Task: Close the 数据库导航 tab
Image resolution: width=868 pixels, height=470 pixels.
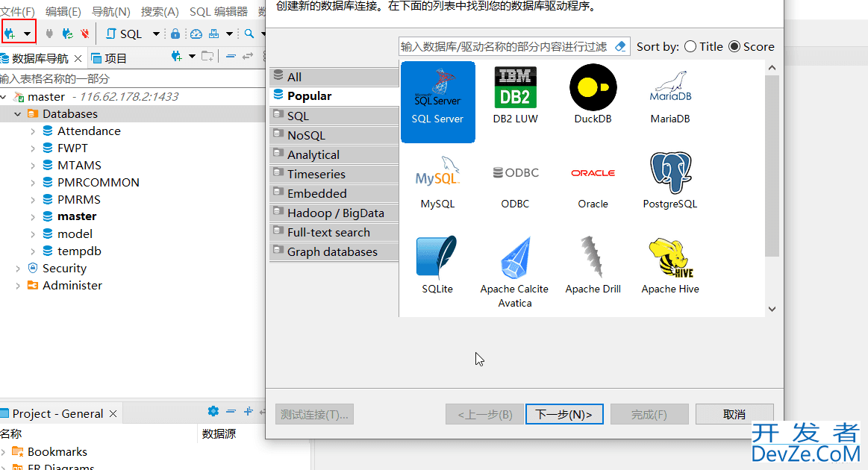Action: tap(78, 58)
